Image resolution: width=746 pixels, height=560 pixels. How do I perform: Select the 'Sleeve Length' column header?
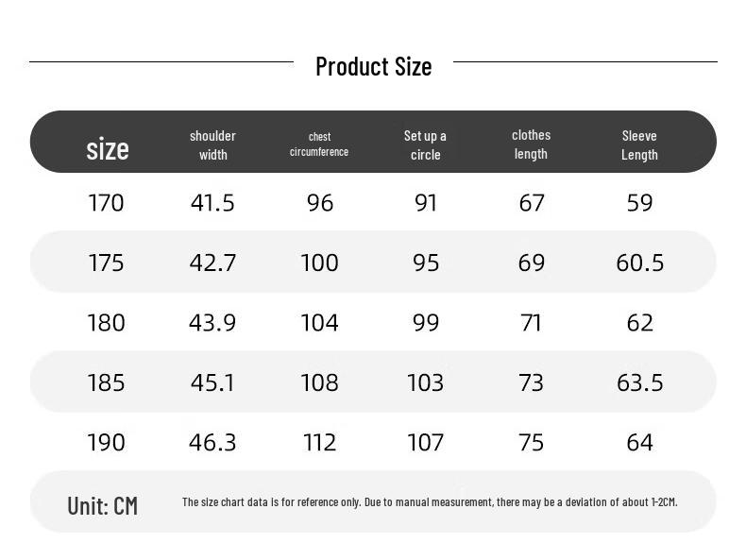click(x=639, y=144)
